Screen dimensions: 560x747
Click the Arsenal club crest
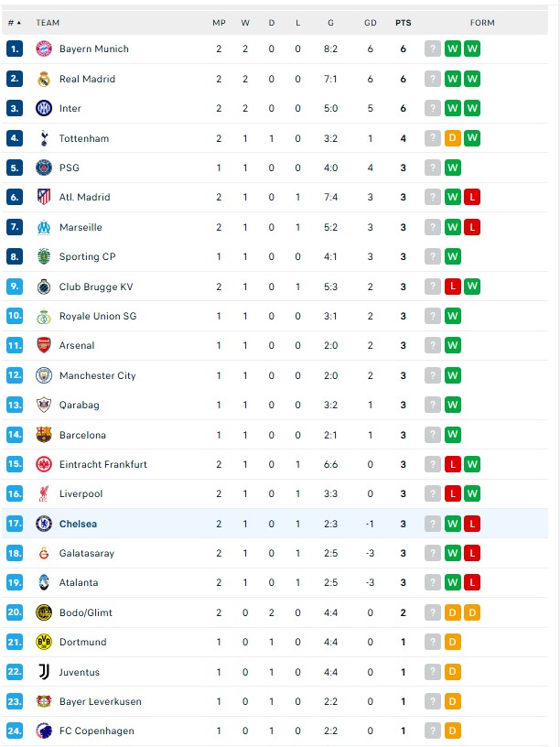pyautogui.click(x=43, y=346)
